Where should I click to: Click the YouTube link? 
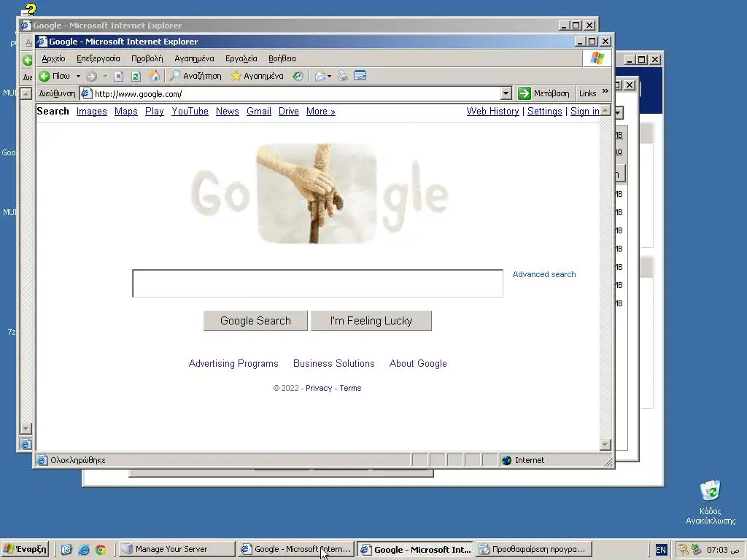[190, 111]
